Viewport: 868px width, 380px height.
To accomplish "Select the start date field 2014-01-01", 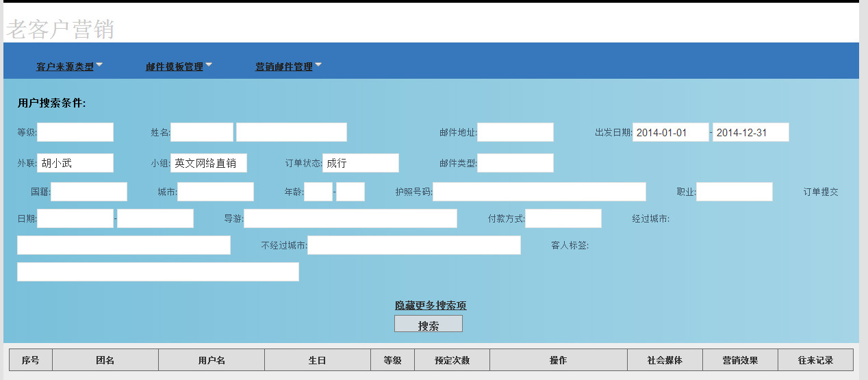I will [x=670, y=132].
